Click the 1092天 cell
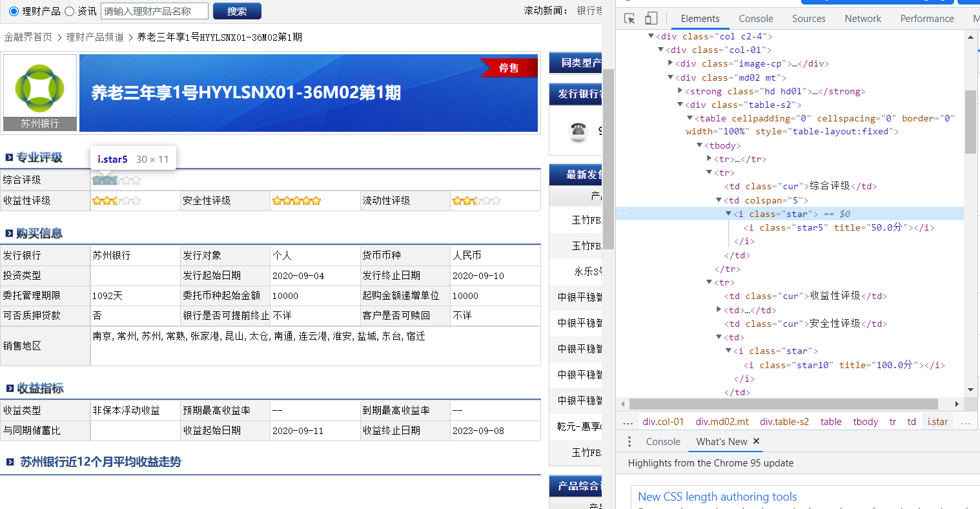980x509 pixels. tap(136, 296)
